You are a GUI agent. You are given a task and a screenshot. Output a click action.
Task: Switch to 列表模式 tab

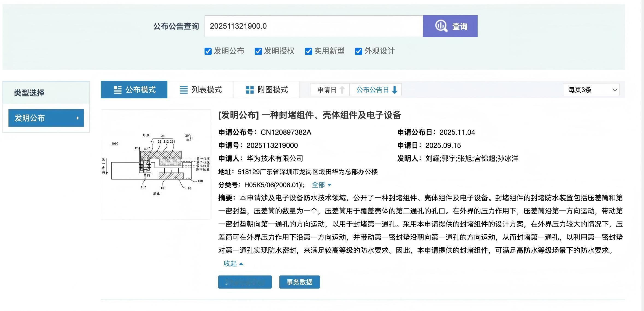(x=200, y=90)
